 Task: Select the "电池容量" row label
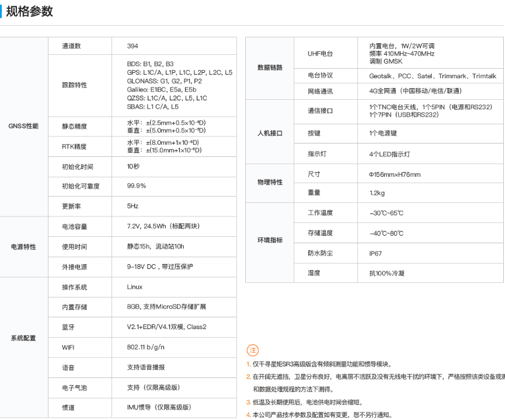pos(74,226)
